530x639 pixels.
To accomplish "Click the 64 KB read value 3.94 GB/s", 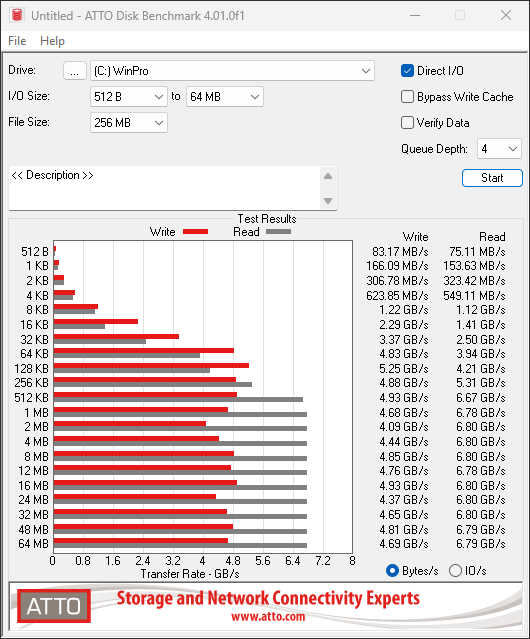I will 481,354.
